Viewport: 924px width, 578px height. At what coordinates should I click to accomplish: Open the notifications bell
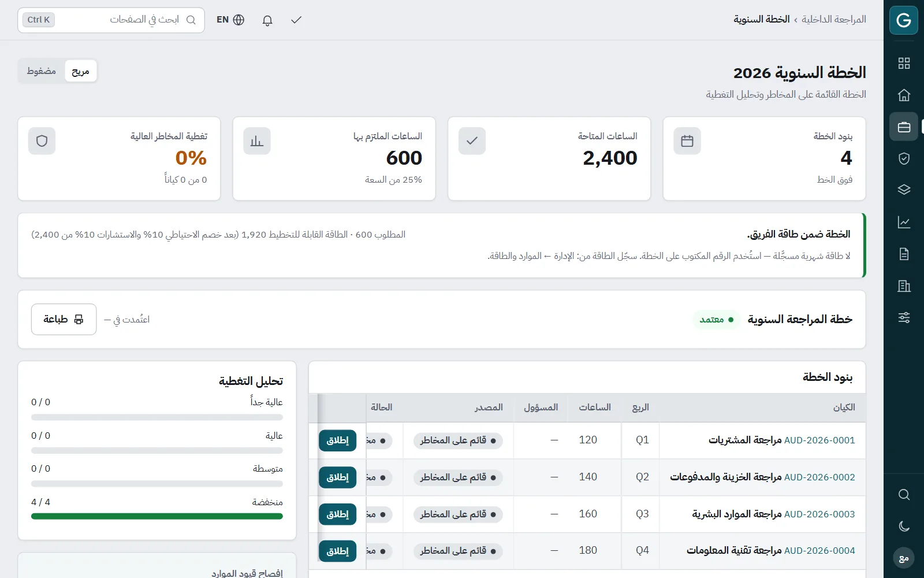(x=267, y=20)
